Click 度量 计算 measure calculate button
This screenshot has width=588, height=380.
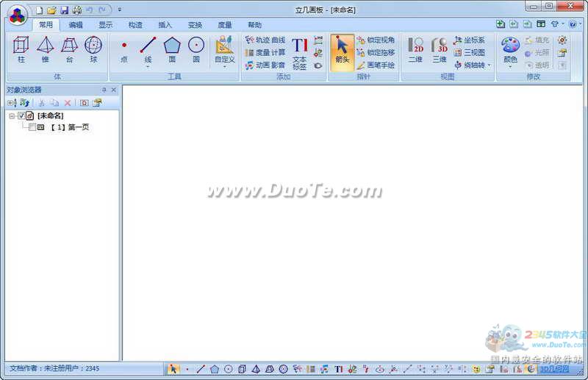[265, 52]
